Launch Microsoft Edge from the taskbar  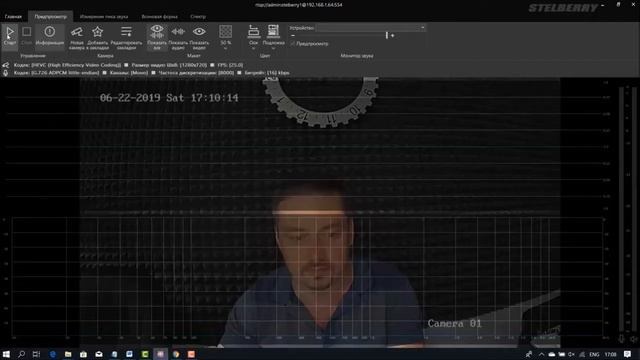52,354
